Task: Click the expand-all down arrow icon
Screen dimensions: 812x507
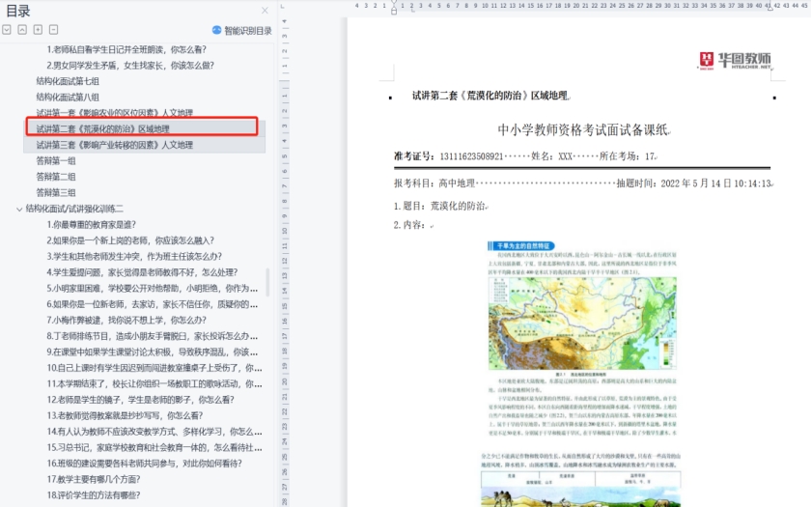Action: click(7, 30)
